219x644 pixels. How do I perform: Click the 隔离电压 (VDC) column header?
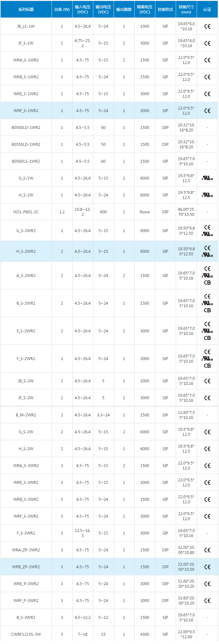[x=145, y=10]
